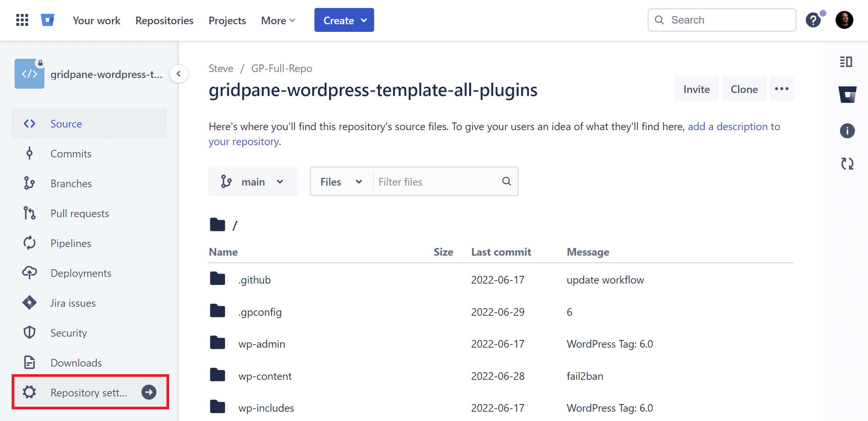Screen dimensions: 868x421
Task: Click the .github folder icon
Action: 217,279
